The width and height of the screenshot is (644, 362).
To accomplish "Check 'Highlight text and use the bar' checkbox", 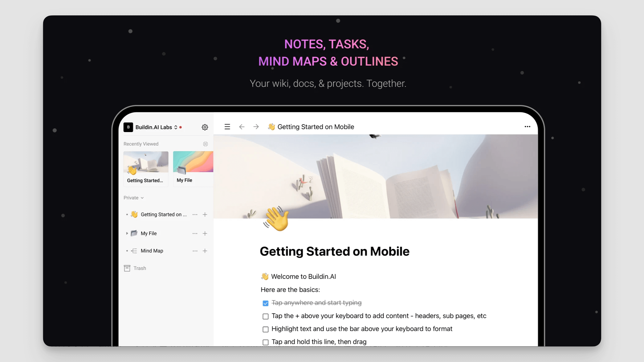I will pyautogui.click(x=266, y=329).
